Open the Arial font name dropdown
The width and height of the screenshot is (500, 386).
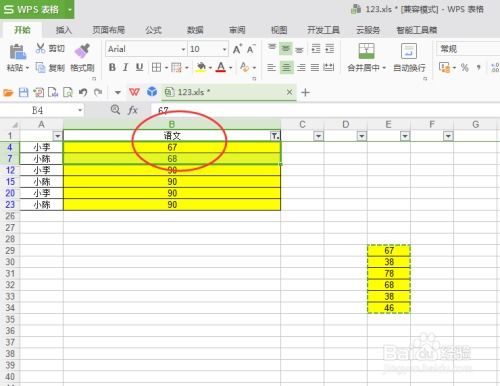coord(183,49)
